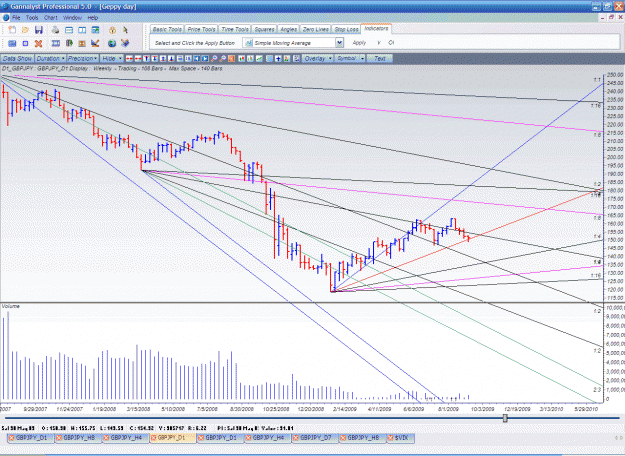The width and height of the screenshot is (625, 456).
Task: Click the magnifier zoom-in icon on the chart toolbar
Action: click(214, 59)
